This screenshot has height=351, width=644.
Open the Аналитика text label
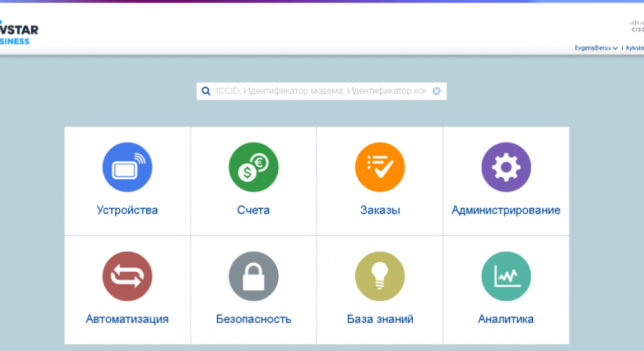[x=506, y=319]
